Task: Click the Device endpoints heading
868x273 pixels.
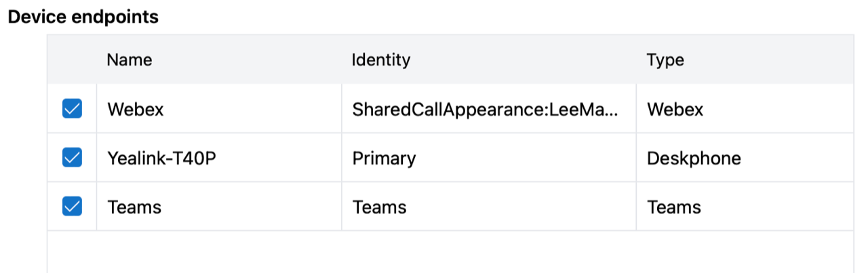Action: click(x=83, y=17)
